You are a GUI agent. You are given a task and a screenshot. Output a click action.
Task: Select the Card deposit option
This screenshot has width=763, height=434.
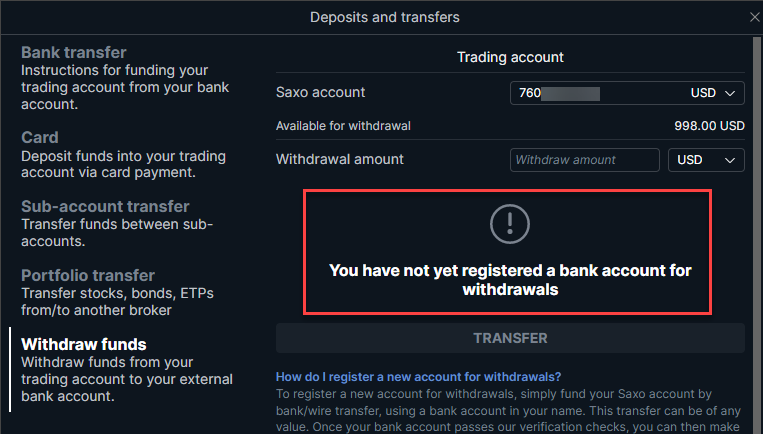123,155
